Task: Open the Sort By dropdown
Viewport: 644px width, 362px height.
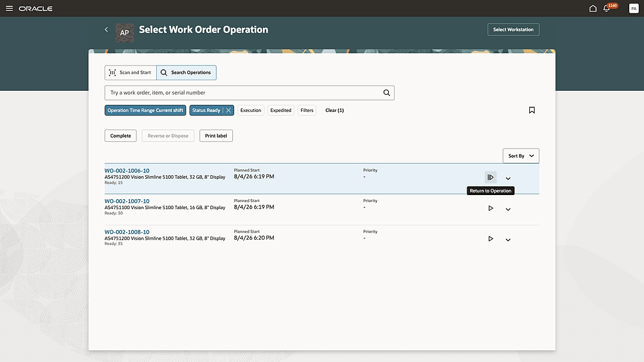Action: (x=521, y=156)
